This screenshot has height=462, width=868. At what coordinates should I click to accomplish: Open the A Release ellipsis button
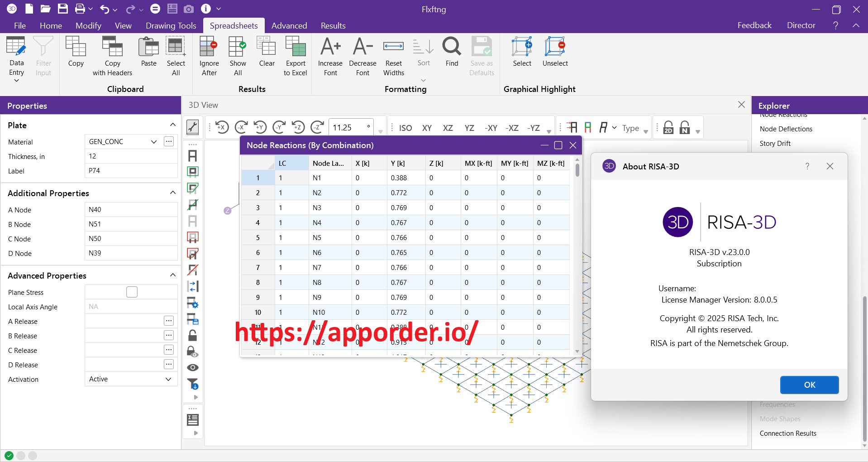pyautogui.click(x=169, y=321)
